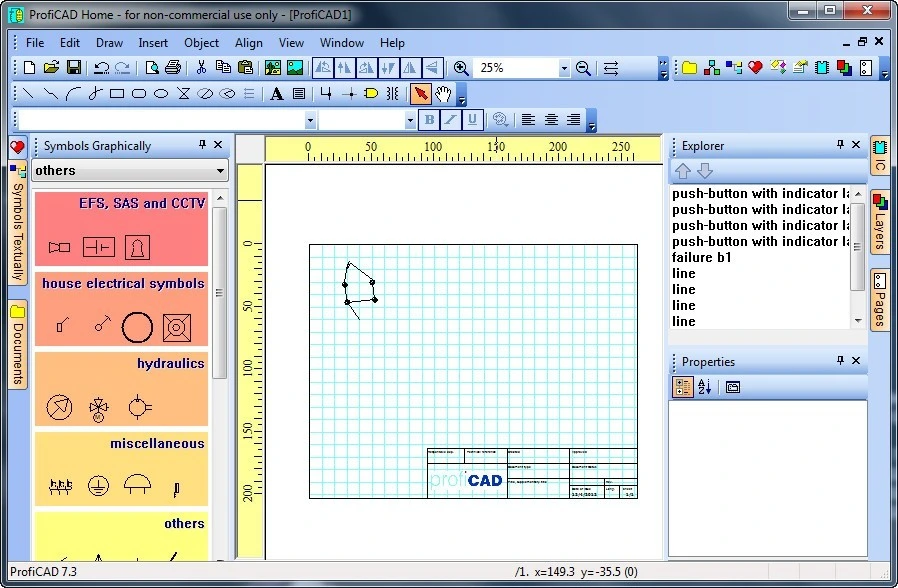The height and width of the screenshot is (588, 898).
Task: Select the Text tool (letter A)
Action: click(x=277, y=93)
